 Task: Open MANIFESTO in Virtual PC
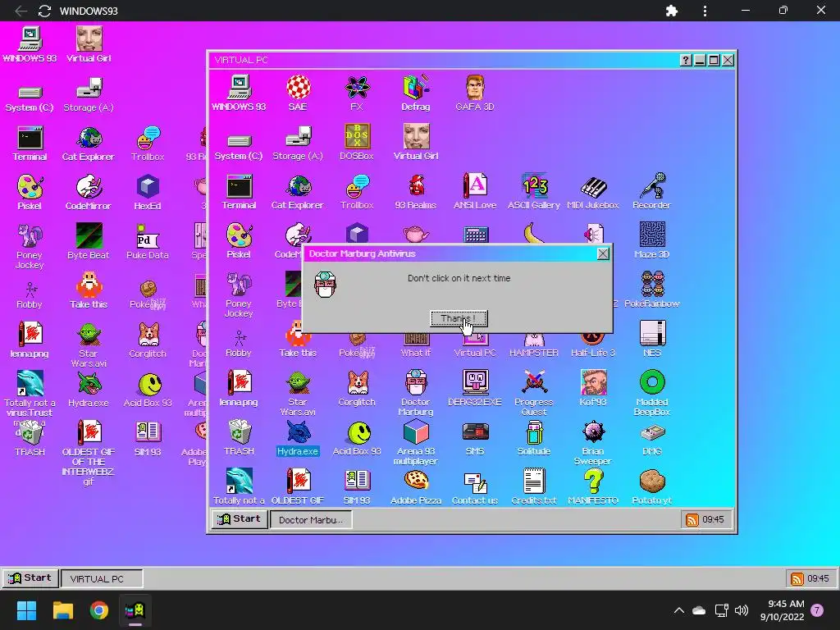click(x=592, y=487)
